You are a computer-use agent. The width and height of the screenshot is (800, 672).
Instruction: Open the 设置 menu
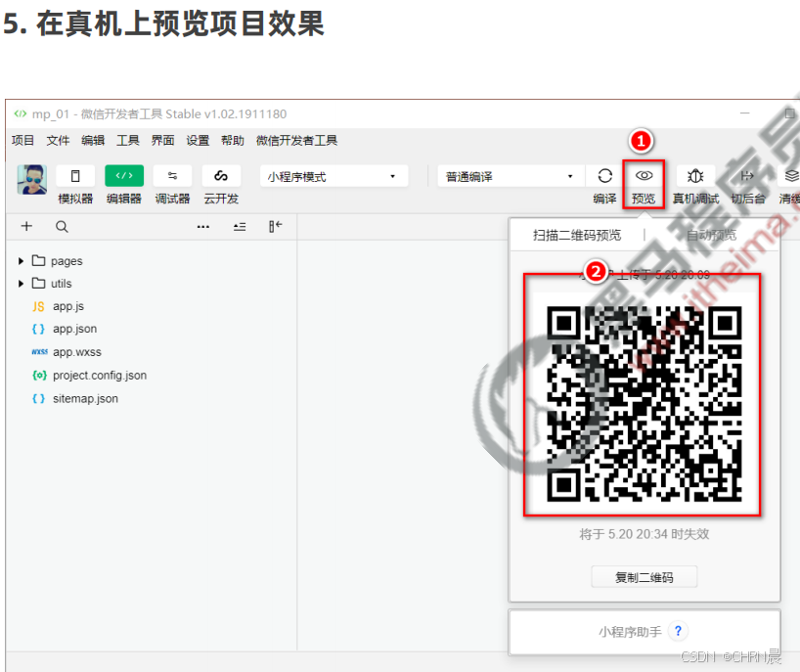pyautogui.click(x=198, y=140)
